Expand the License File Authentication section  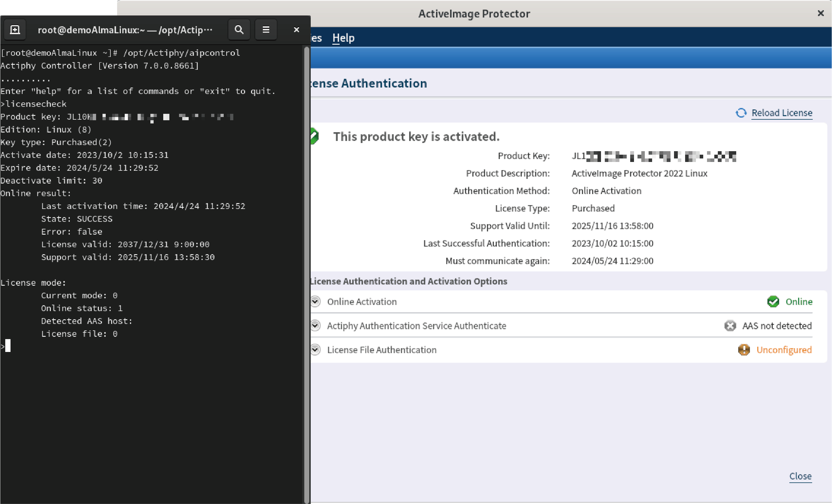click(315, 350)
